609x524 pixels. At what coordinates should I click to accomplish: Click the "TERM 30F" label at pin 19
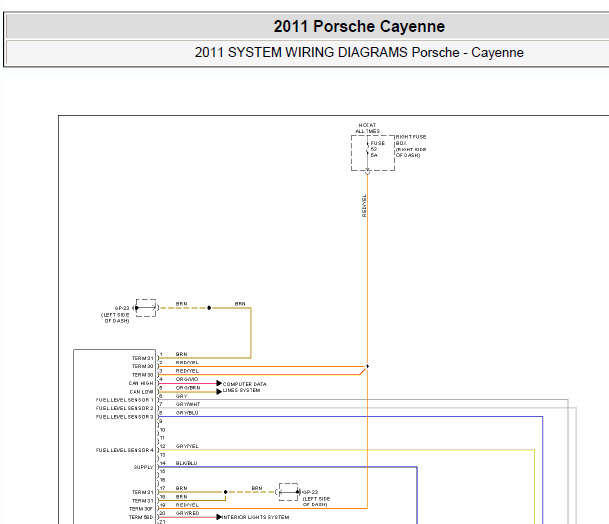[x=141, y=509]
